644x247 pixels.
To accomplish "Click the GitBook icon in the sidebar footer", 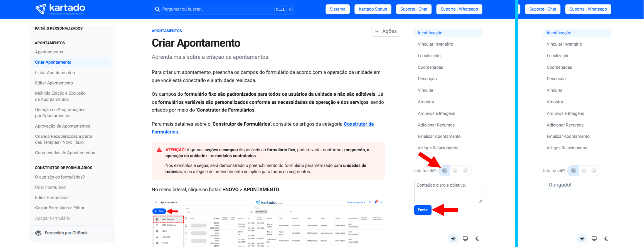I will tap(38, 233).
